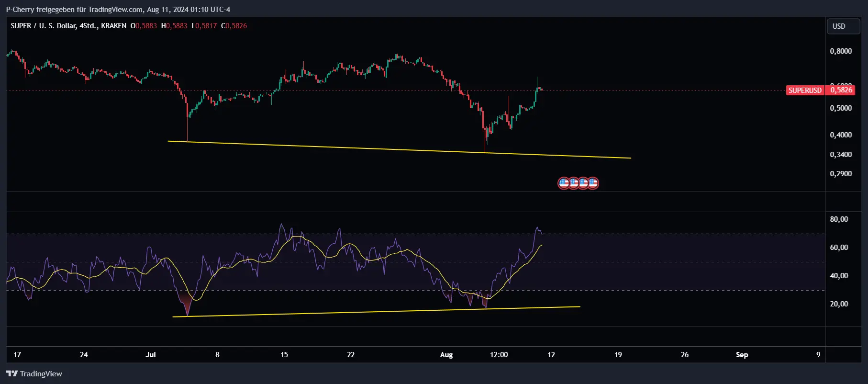The width and height of the screenshot is (868, 384).
Task: Click the 22 date label on the time axis
Action: [351, 355]
